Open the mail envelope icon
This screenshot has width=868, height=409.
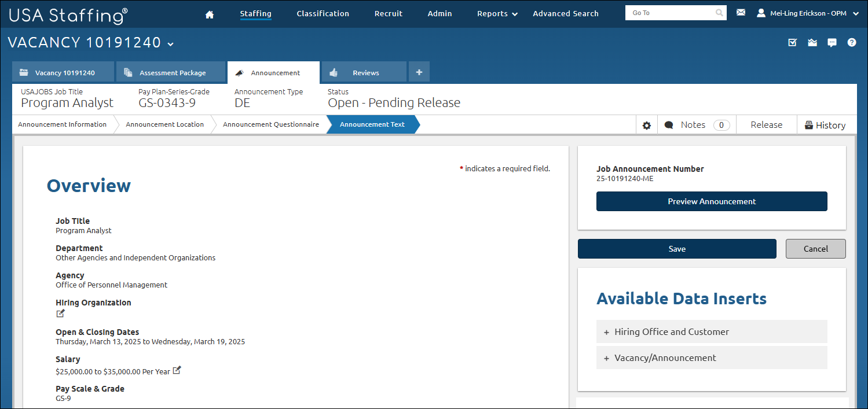click(x=741, y=12)
